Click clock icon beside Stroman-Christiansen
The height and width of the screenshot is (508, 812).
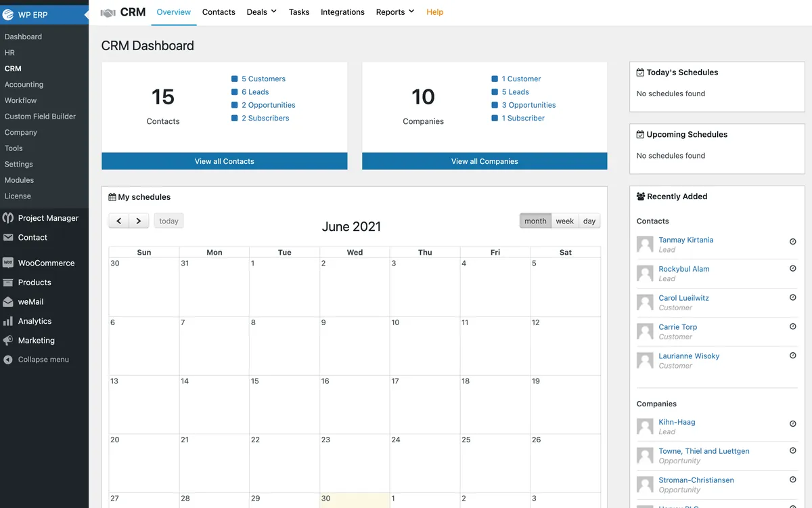[793, 480]
